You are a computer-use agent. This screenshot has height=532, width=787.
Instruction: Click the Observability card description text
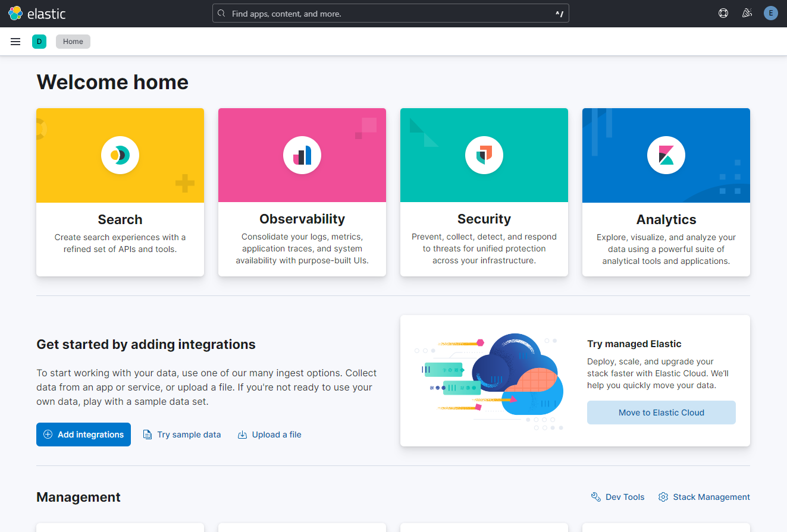point(302,248)
